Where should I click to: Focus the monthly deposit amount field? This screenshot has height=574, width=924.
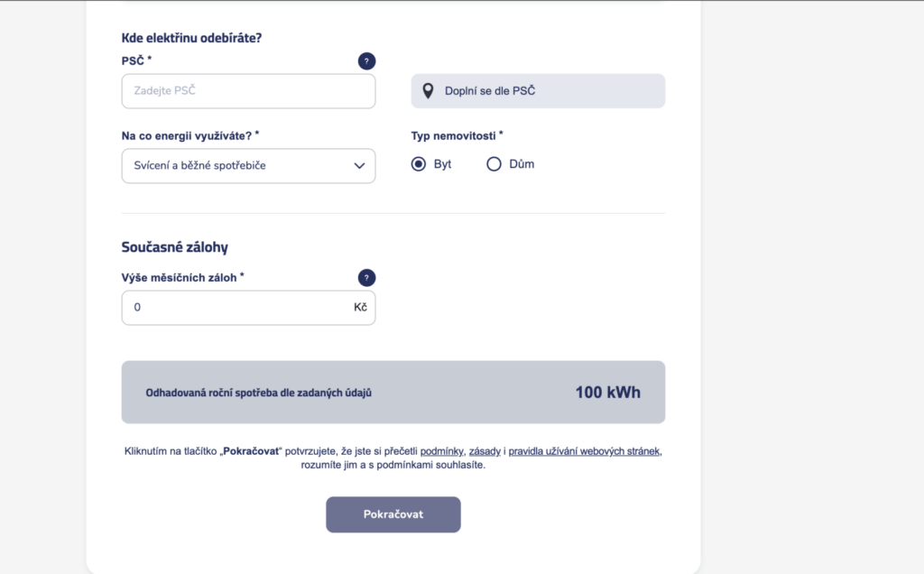236,308
